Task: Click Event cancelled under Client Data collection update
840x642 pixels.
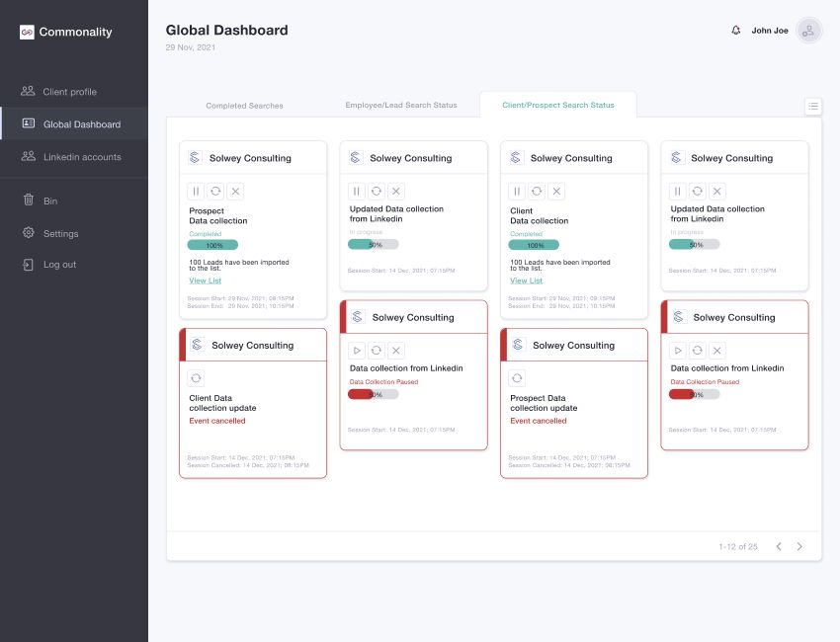Action: 217,421
